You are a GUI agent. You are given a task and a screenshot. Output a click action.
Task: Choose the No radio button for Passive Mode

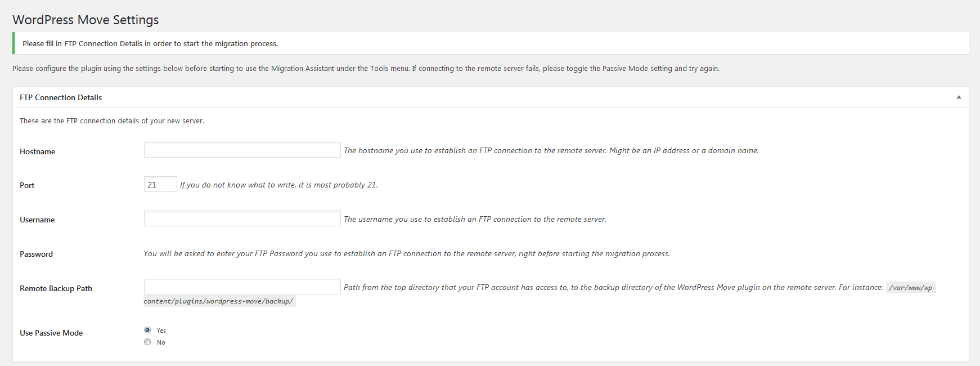(x=147, y=342)
